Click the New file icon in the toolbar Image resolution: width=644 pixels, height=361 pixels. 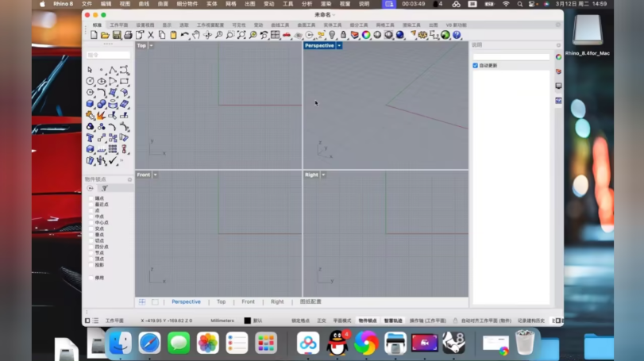(94, 35)
